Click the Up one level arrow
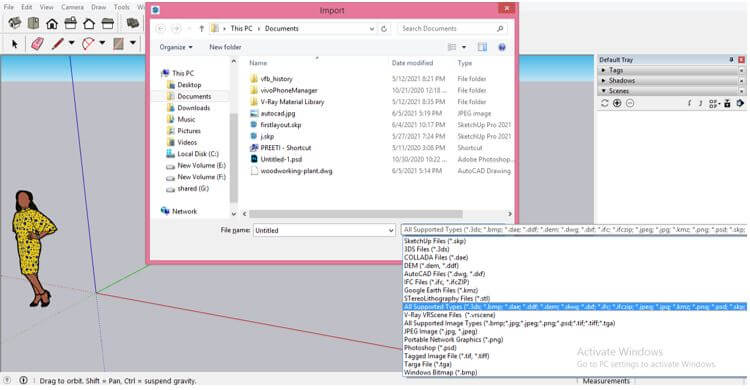750x390 pixels. click(x=201, y=29)
